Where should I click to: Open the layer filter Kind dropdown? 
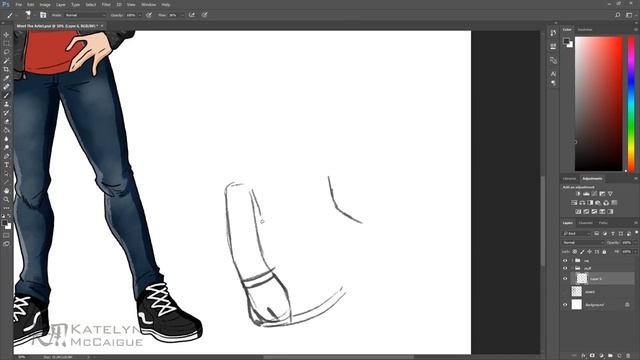[576, 233]
